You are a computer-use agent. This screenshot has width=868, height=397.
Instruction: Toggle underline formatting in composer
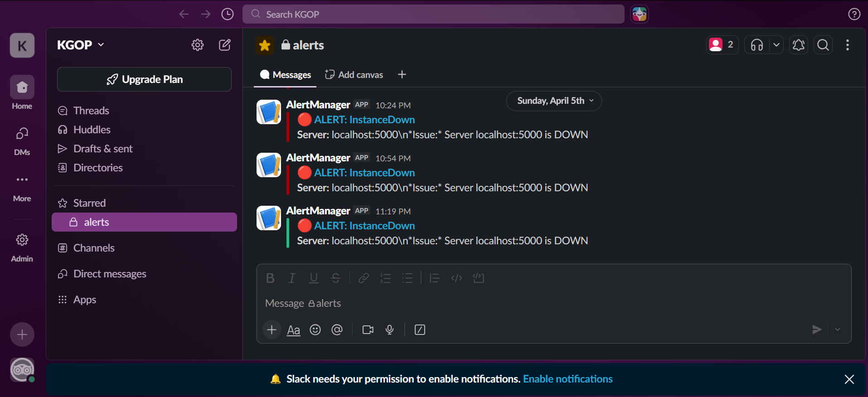(314, 278)
